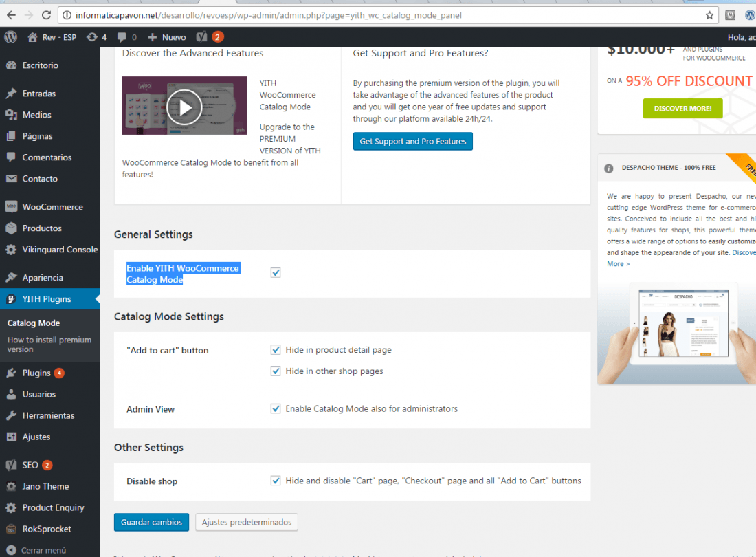Click the browser back arrow

click(11, 15)
